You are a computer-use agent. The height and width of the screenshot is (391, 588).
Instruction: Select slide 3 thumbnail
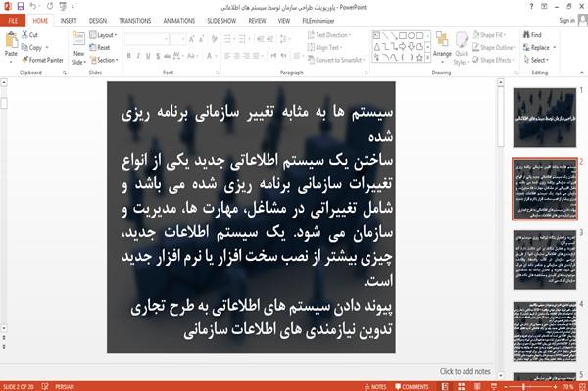[545, 260]
